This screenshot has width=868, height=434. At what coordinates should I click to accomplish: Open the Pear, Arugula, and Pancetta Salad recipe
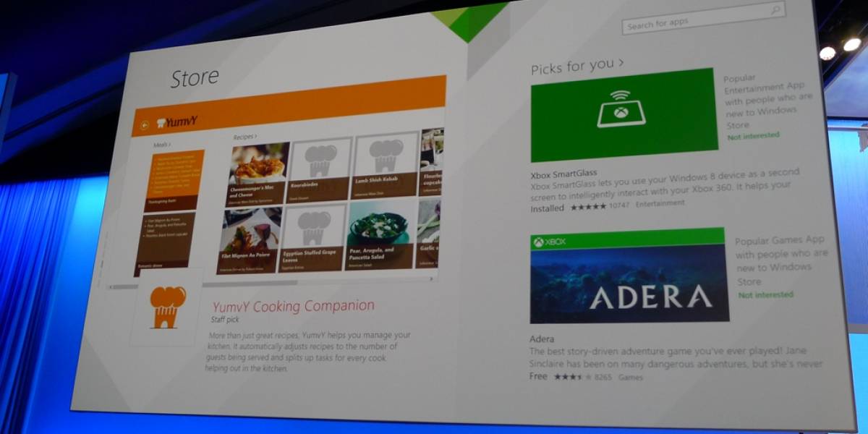[380, 237]
